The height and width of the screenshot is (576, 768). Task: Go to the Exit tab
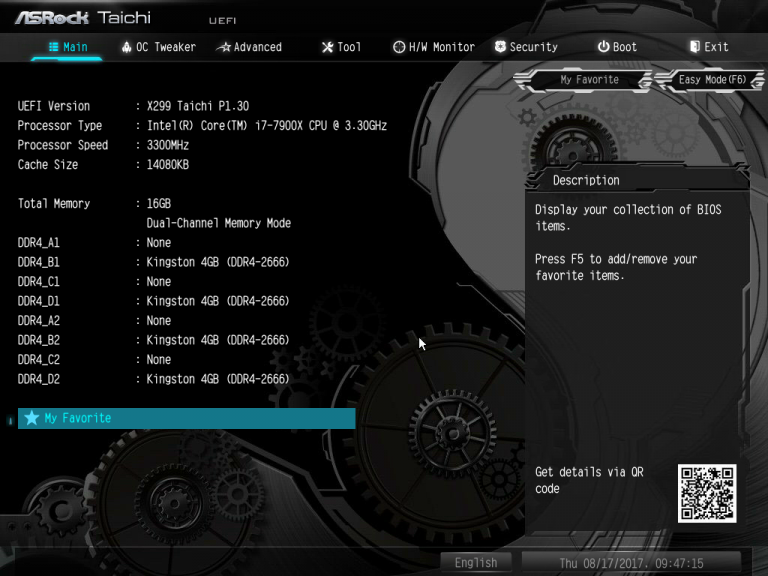pyautogui.click(x=709, y=47)
